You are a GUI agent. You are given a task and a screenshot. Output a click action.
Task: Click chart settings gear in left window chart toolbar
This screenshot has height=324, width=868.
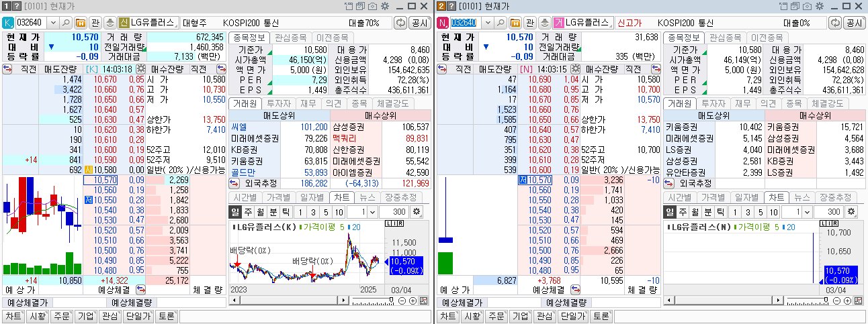click(x=416, y=212)
